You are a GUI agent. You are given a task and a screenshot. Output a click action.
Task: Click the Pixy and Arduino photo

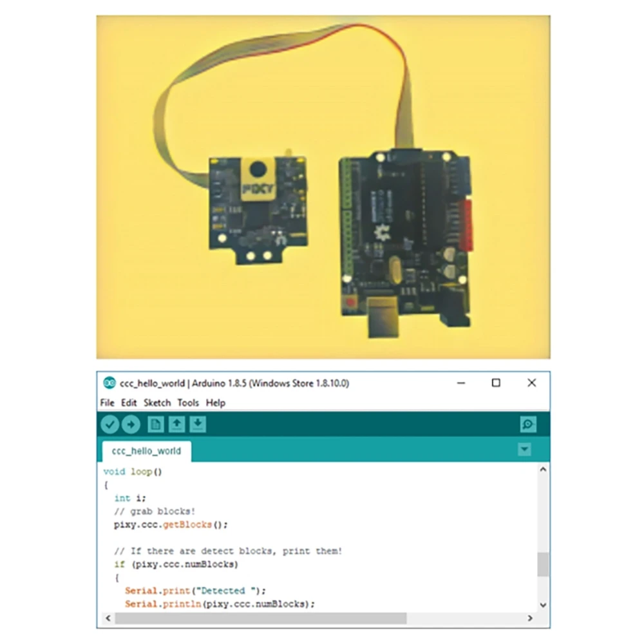(x=323, y=187)
